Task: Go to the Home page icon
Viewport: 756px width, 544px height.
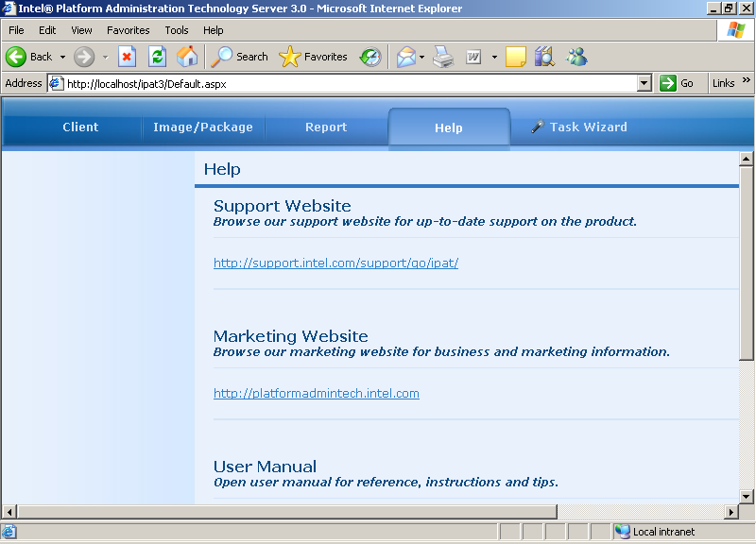Action: (187, 57)
